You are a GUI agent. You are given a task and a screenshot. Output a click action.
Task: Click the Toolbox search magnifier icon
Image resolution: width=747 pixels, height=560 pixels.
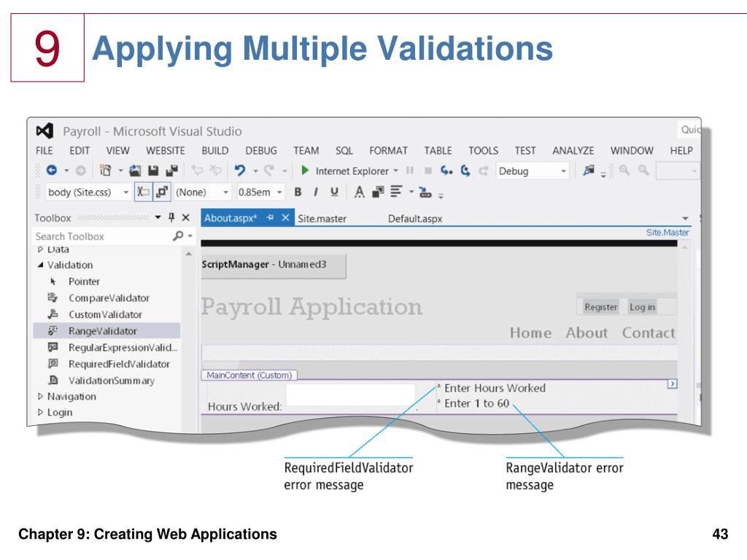coord(178,236)
